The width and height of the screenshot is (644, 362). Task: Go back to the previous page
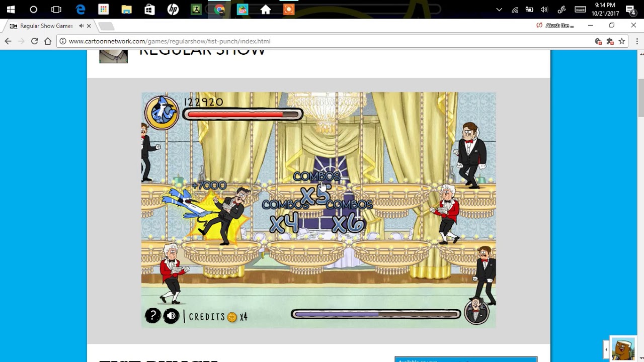[x=8, y=41]
